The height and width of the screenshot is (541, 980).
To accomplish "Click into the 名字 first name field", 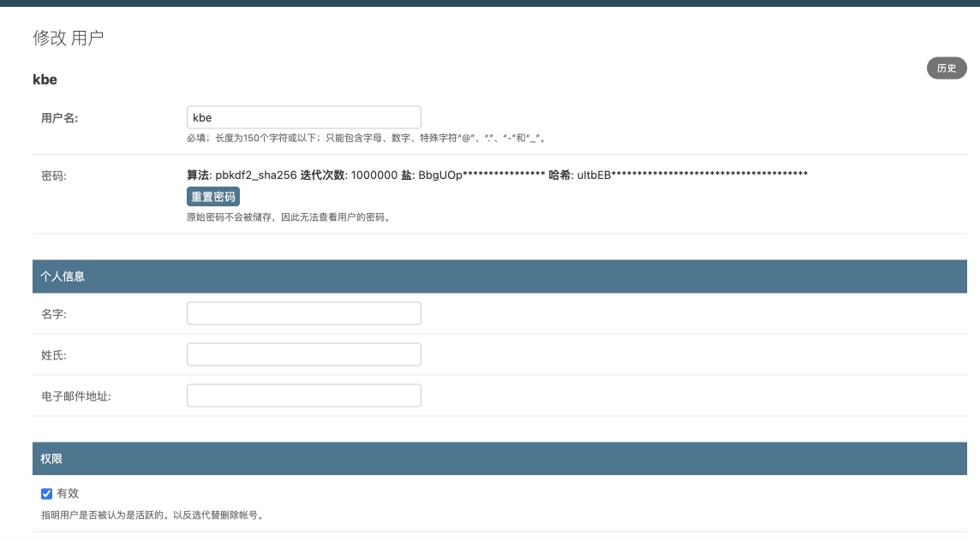I will click(x=303, y=313).
